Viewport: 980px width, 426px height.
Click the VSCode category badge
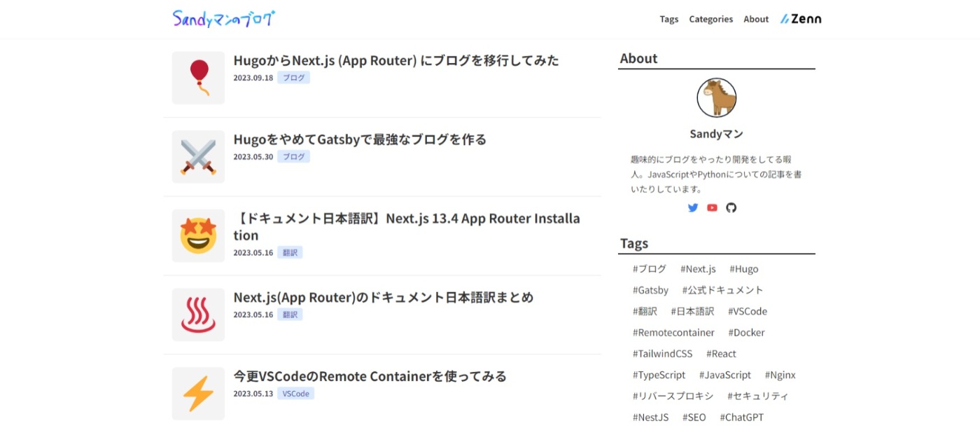[295, 394]
